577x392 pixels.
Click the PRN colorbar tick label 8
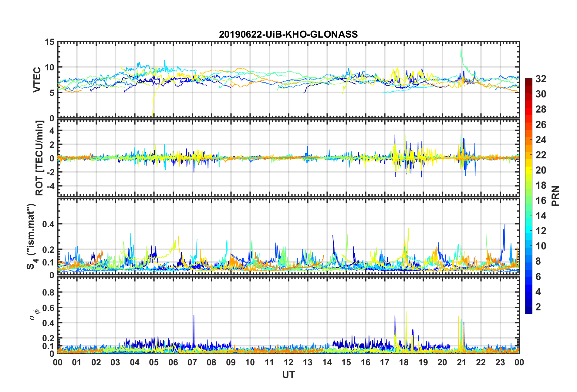538,261
